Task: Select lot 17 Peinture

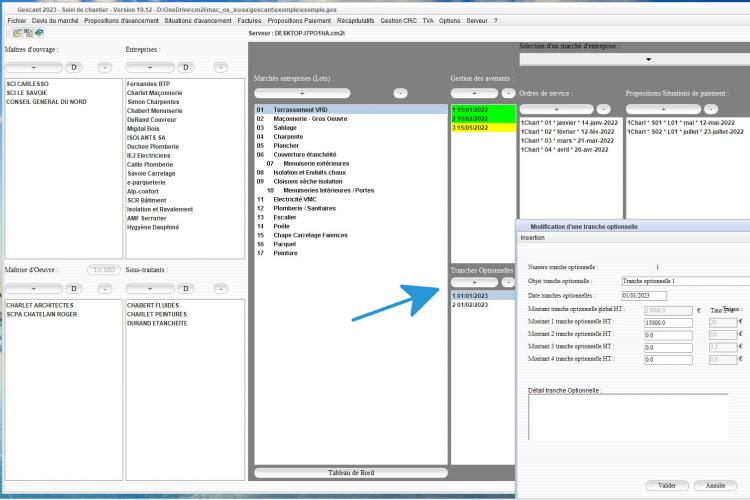Action: (351, 253)
